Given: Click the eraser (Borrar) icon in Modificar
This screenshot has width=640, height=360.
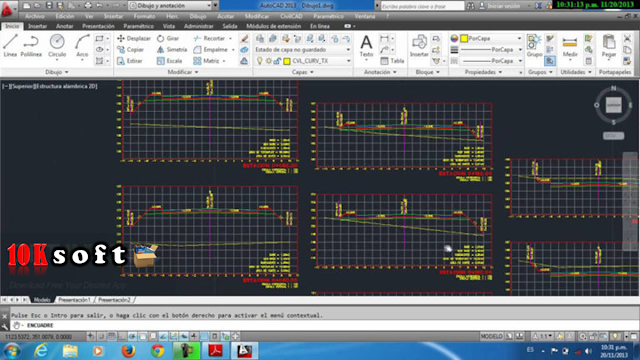Looking at the screenshot, I should (244, 38).
